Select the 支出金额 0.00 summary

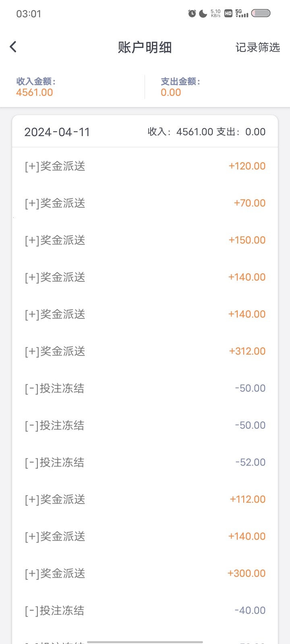pos(180,87)
